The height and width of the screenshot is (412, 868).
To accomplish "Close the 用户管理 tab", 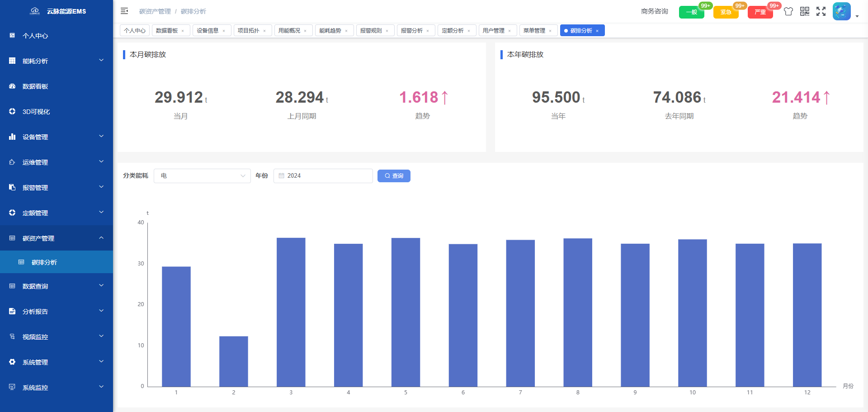I will coord(509,31).
